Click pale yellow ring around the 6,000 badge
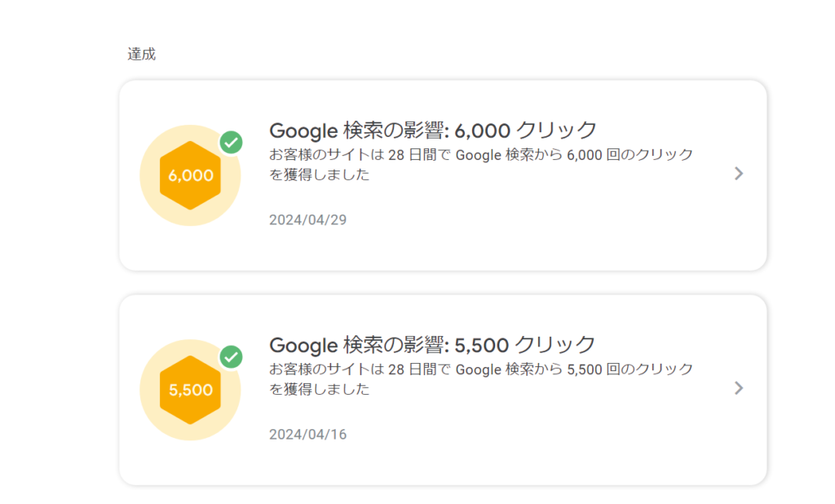This screenshot has height=504, width=835. (x=153, y=196)
